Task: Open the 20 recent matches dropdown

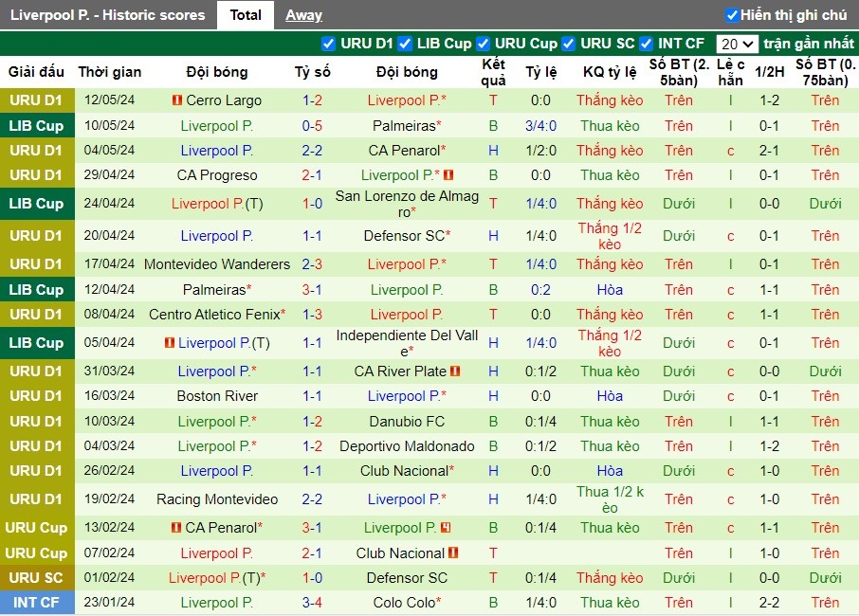Action: pos(737,44)
